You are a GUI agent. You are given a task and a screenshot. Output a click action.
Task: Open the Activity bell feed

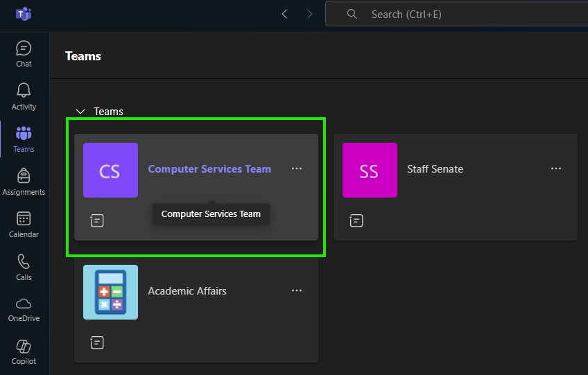point(24,97)
